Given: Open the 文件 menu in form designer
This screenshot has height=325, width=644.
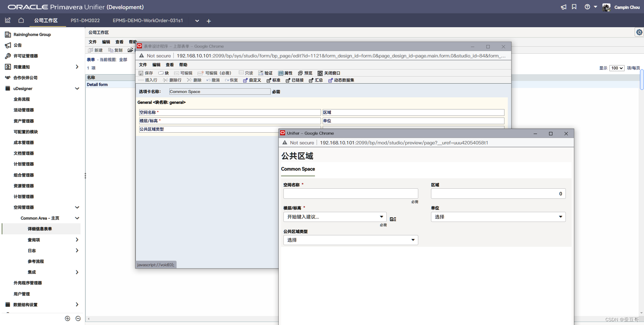Looking at the screenshot, I should coord(143,65).
